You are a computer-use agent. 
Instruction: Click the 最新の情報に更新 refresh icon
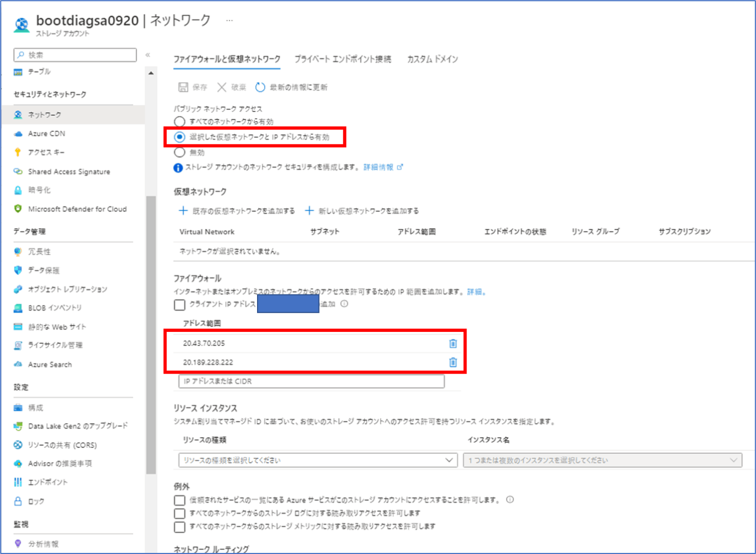260,87
